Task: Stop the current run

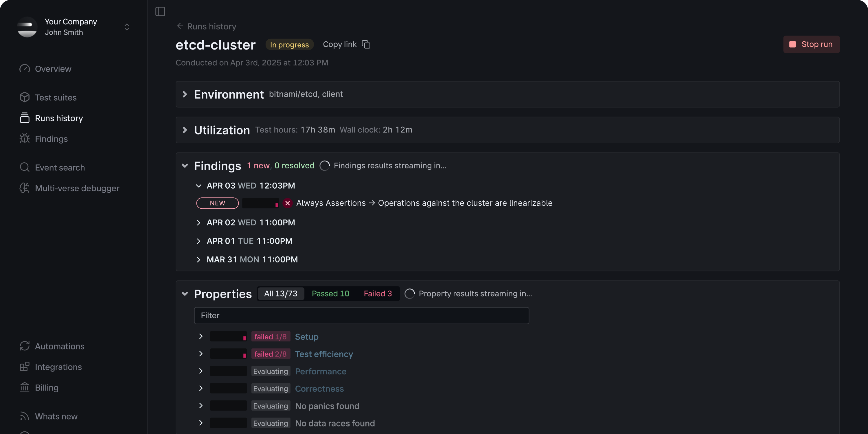Action: (811, 44)
